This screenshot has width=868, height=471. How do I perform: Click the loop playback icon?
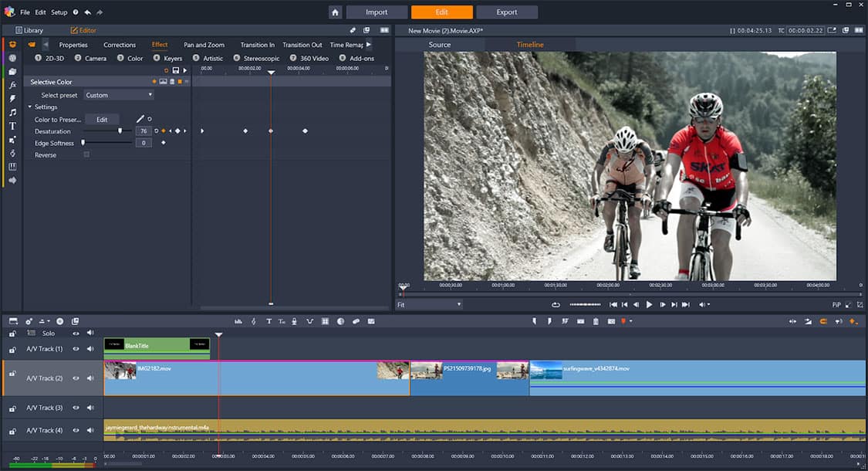coord(556,305)
